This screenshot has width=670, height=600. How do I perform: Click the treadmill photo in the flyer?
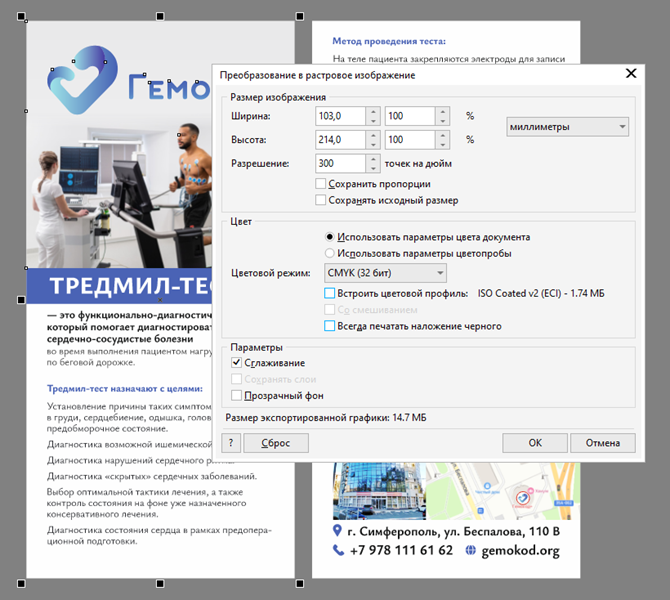click(119, 194)
